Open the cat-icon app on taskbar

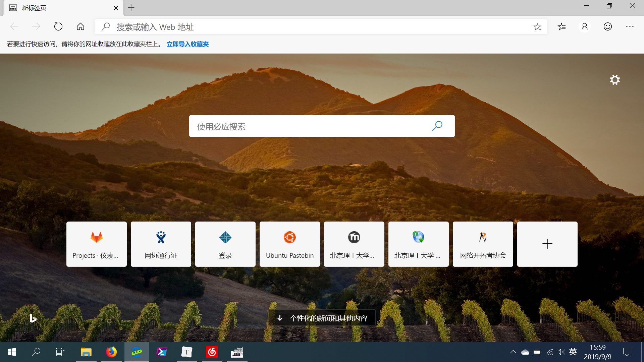(x=237, y=352)
